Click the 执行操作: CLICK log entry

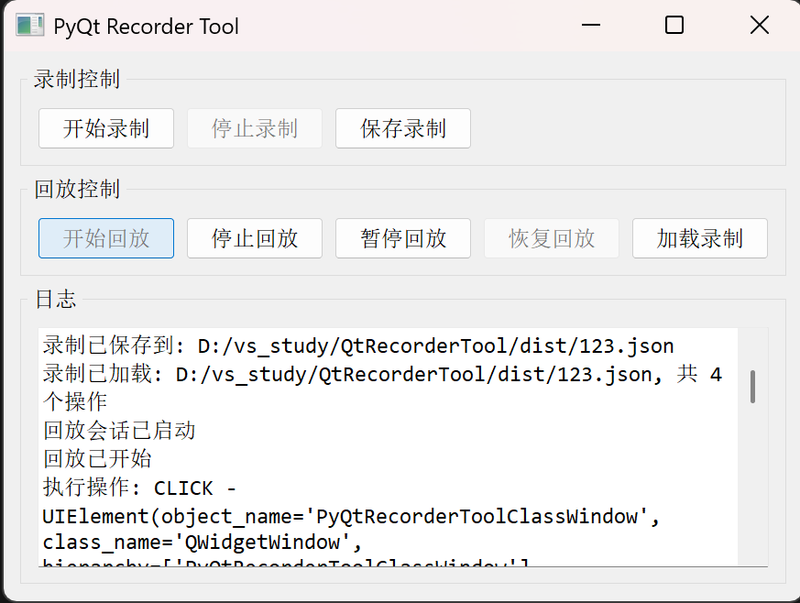click(x=139, y=488)
